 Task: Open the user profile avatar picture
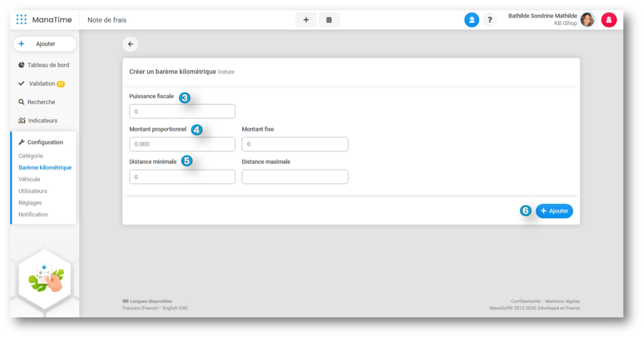tap(587, 20)
